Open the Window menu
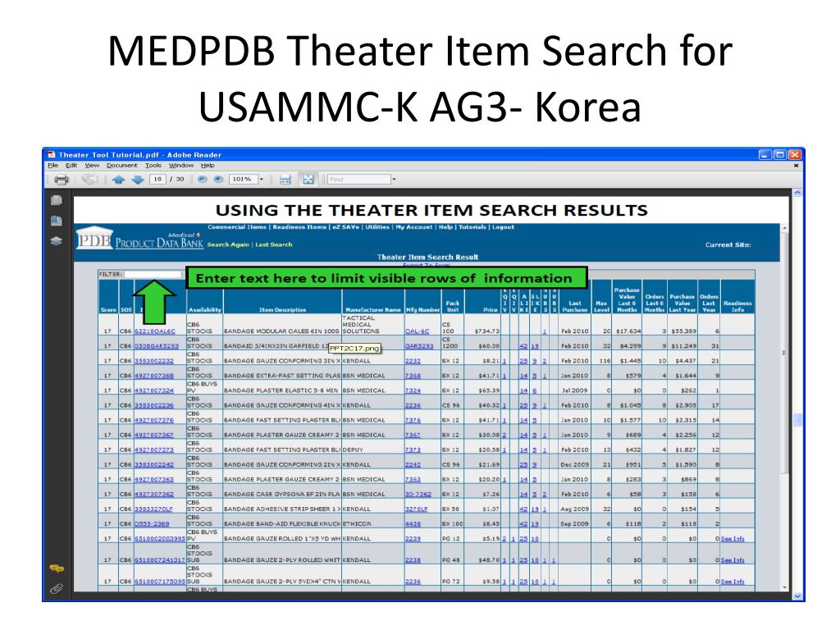This screenshot has height=630, width=840. (x=181, y=166)
